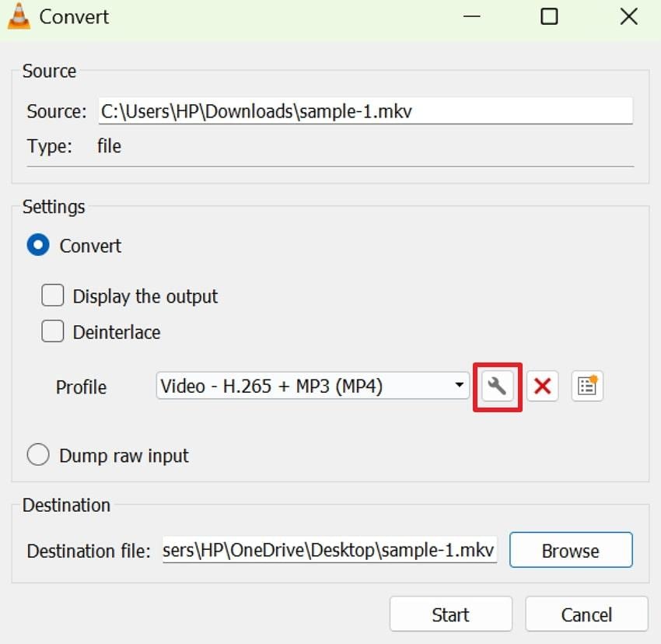This screenshot has height=644, width=661.
Task: Click the VLC cone icon in title bar
Action: tap(19, 16)
